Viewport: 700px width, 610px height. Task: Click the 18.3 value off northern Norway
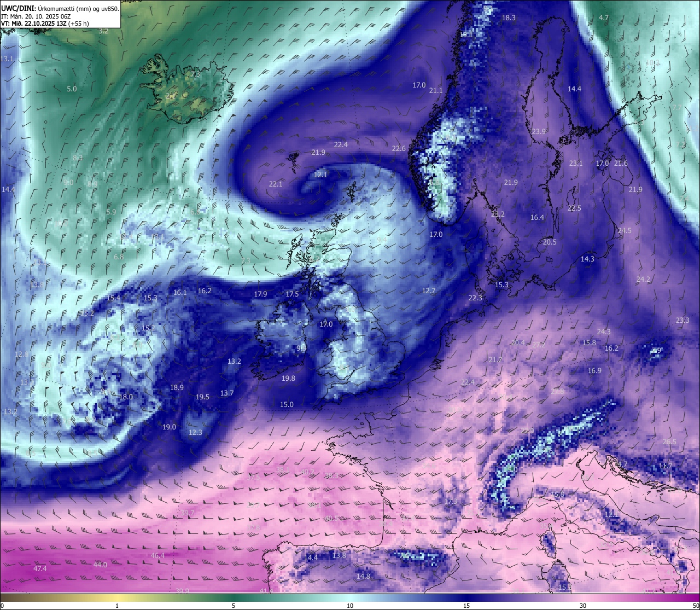click(509, 18)
